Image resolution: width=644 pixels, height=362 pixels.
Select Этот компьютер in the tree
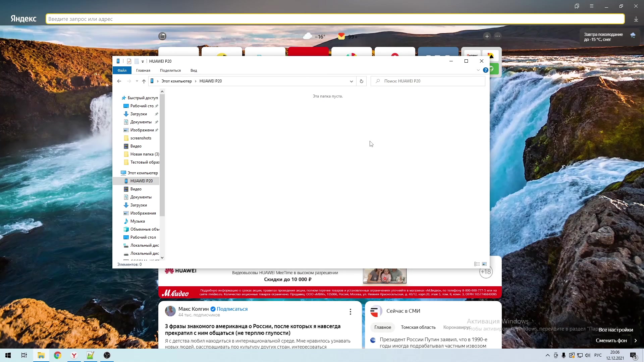click(x=140, y=173)
